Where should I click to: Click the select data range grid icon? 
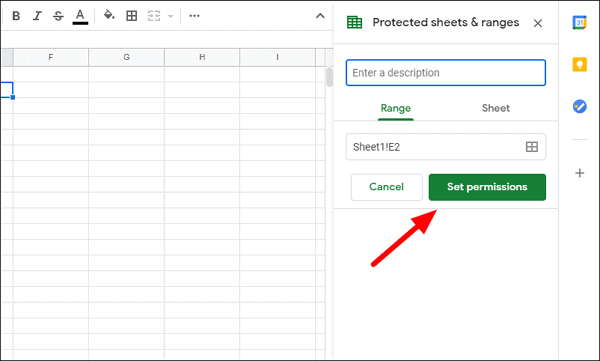532,147
